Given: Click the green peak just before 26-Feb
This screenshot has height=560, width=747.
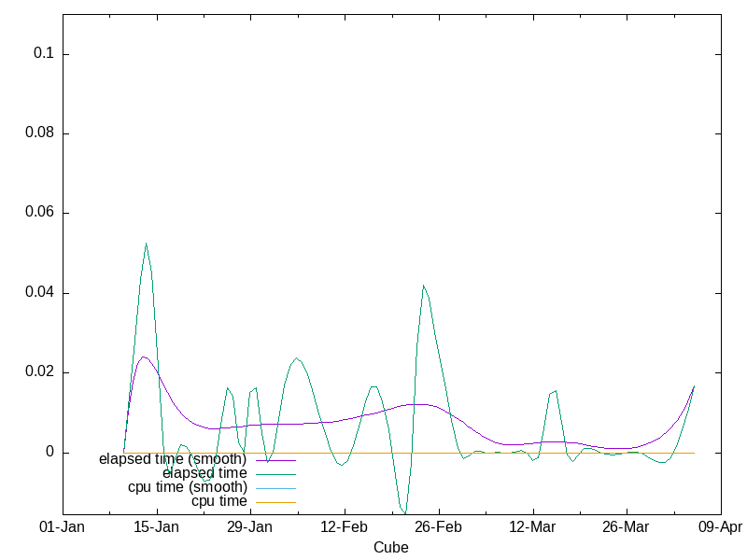Looking at the screenshot, I should click(x=423, y=286).
